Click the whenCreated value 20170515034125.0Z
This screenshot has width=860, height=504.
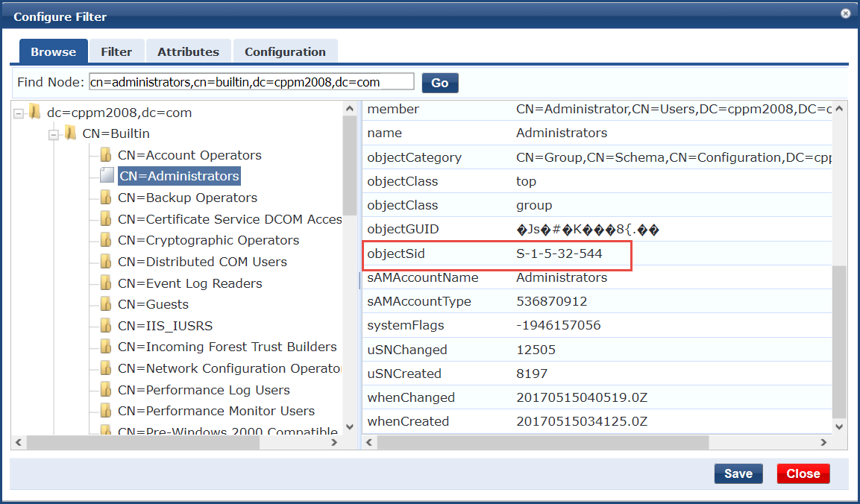click(x=581, y=421)
